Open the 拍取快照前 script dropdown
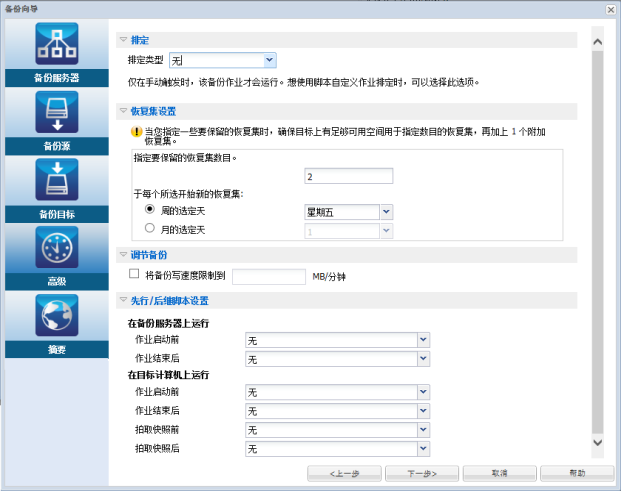Viewport: 621px width, 491px height. pyautogui.click(x=423, y=430)
